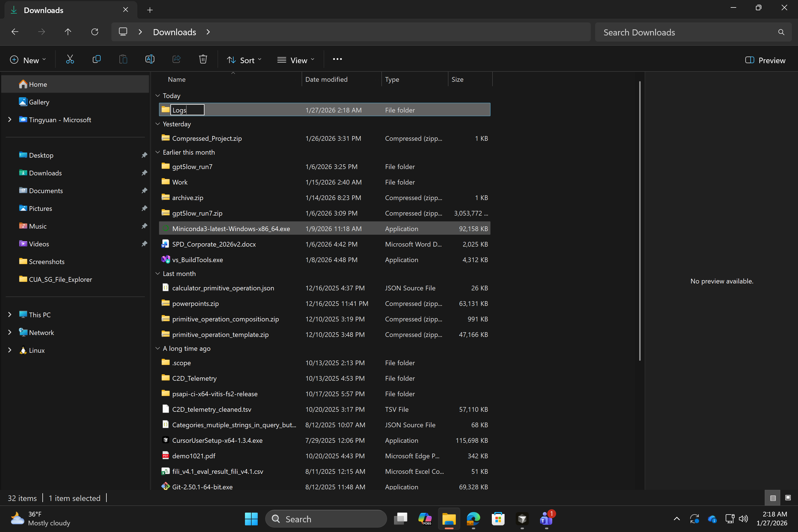This screenshot has height=532, width=798.
Task: Click the Delete trash can icon
Action: pyautogui.click(x=203, y=60)
